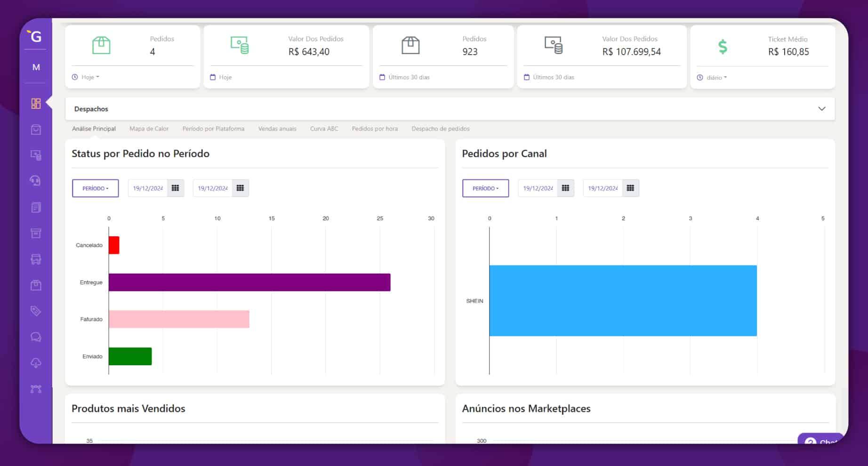Open the cloud download sidebar icon
This screenshot has height=466, width=868.
[36, 363]
